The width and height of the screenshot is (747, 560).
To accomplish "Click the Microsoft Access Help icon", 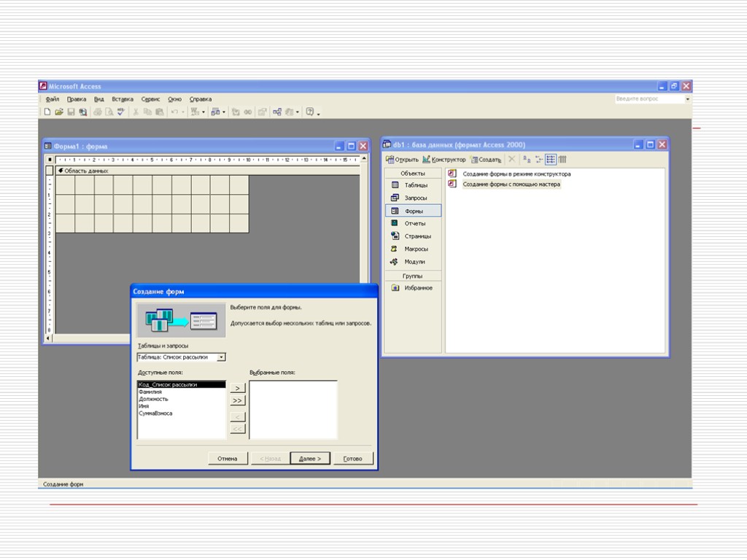I will tap(309, 112).
